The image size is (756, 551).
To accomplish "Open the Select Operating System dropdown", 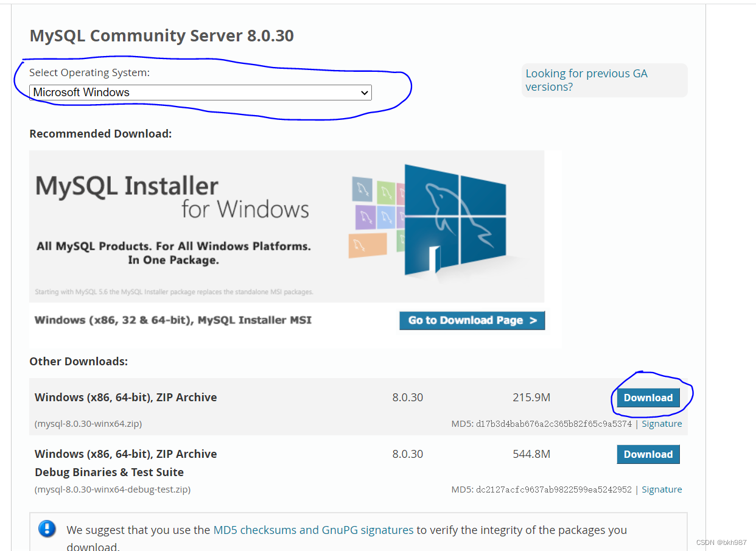I will click(200, 93).
